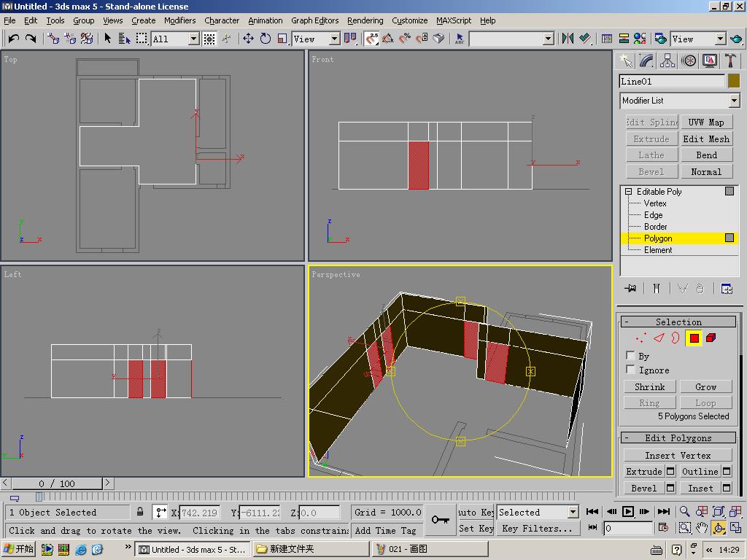
Task: Choose the Select by Name tool
Action: (x=124, y=39)
